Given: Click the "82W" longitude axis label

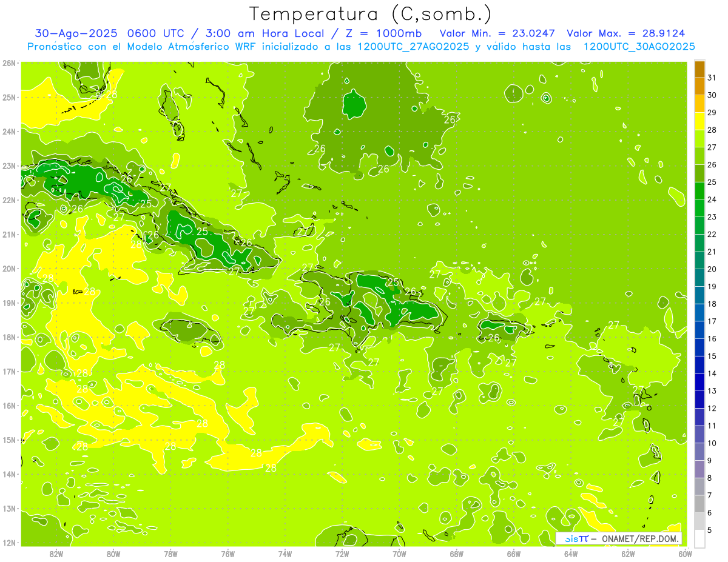Looking at the screenshot, I should tap(56, 554).
